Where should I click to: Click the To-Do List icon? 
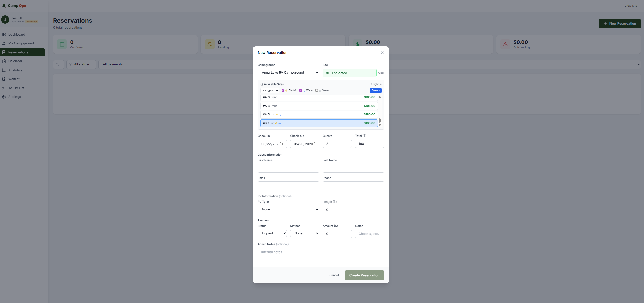tap(4, 88)
